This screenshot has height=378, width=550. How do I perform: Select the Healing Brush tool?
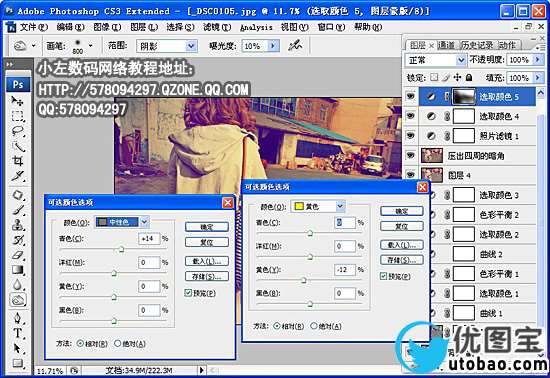[17, 195]
